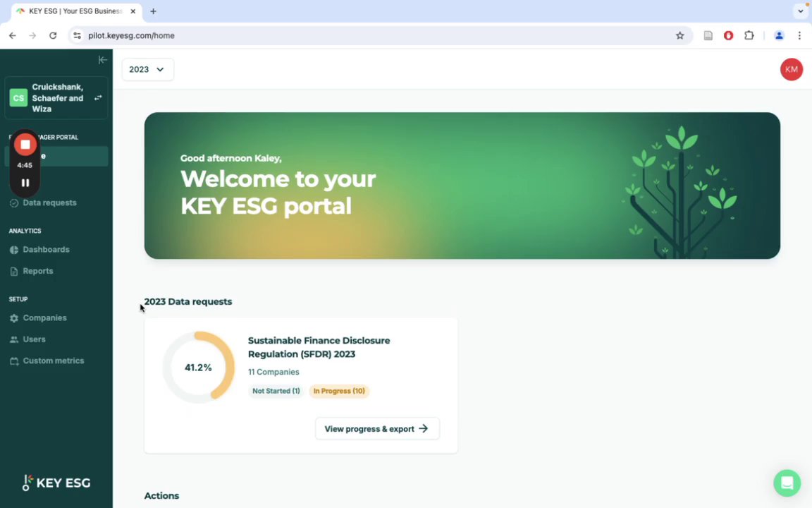Screen dimensions: 812x508
Task: Open Dashboards in the sidebar
Action: coord(46,249)
